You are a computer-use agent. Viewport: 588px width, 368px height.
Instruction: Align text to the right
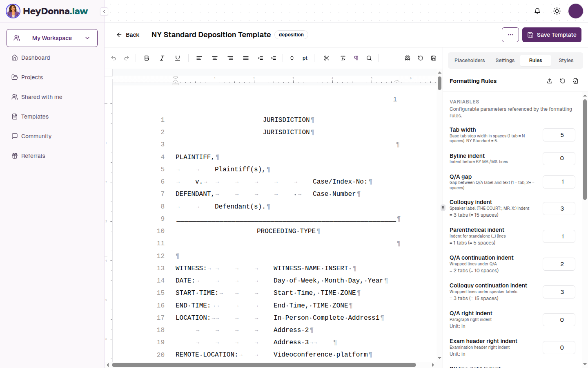click(x=230, y=58)
